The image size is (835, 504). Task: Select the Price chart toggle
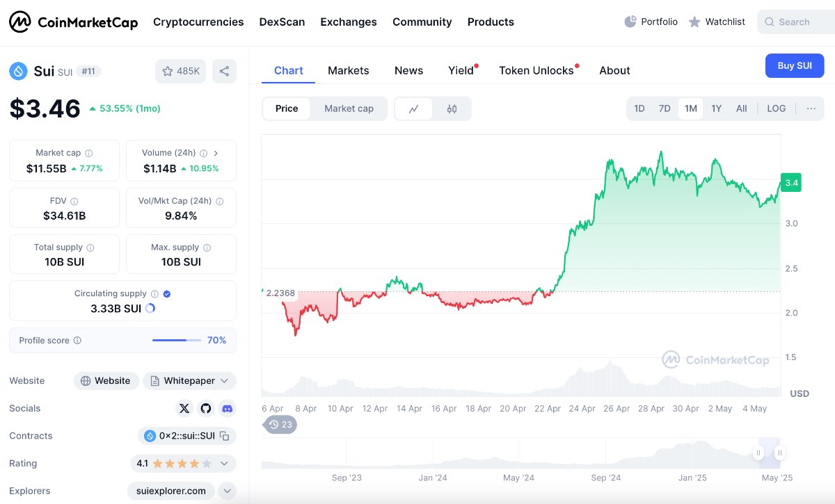tap(287, 108)
